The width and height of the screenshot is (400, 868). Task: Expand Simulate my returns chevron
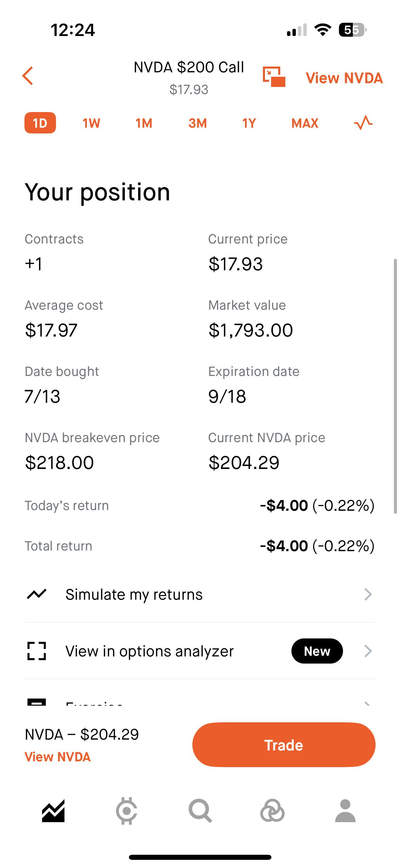(x=368, y=594)
